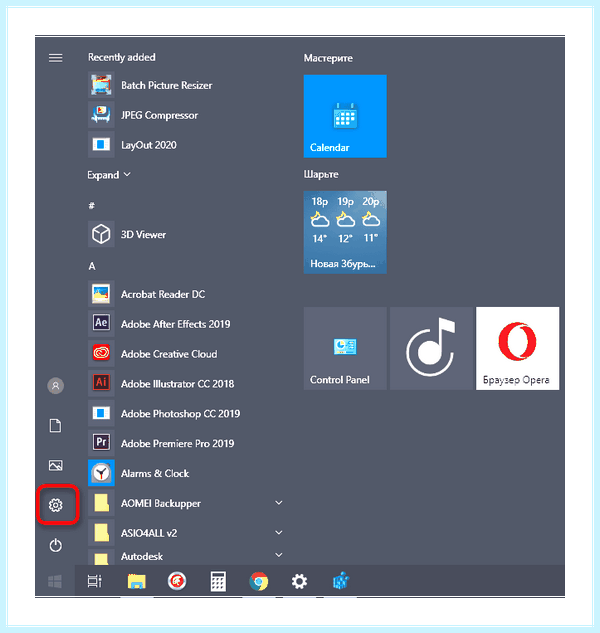
Task: Open the Calendar tile
Action: tap(345, 116)
